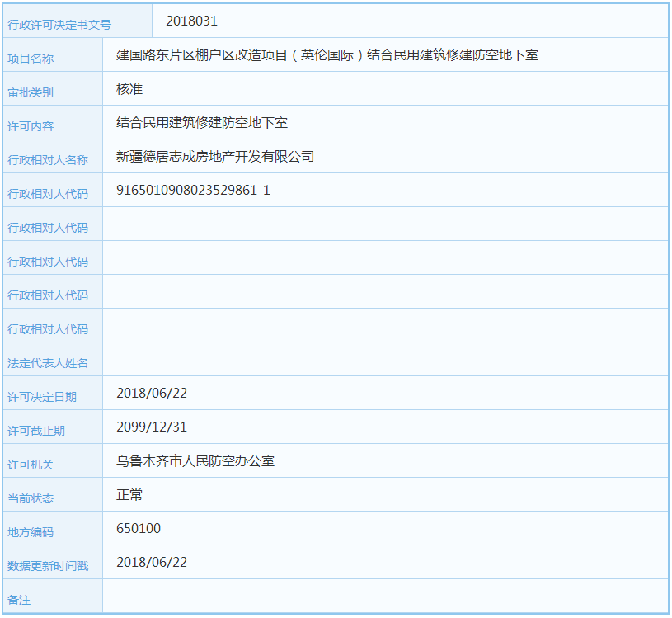Viewport: 672px width, 618px height.
Task: Click the approval type value 核准
Action: (x=129, y=89)
